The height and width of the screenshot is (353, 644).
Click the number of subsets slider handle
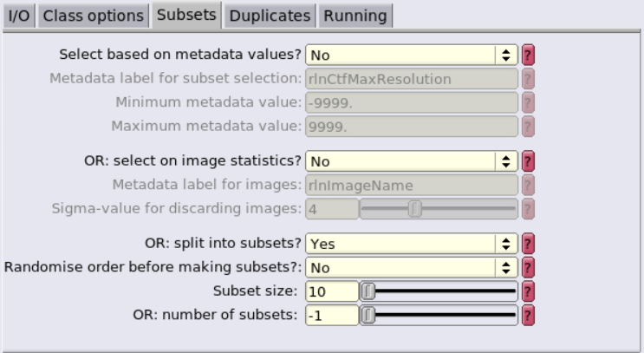(x=368, y=315)
